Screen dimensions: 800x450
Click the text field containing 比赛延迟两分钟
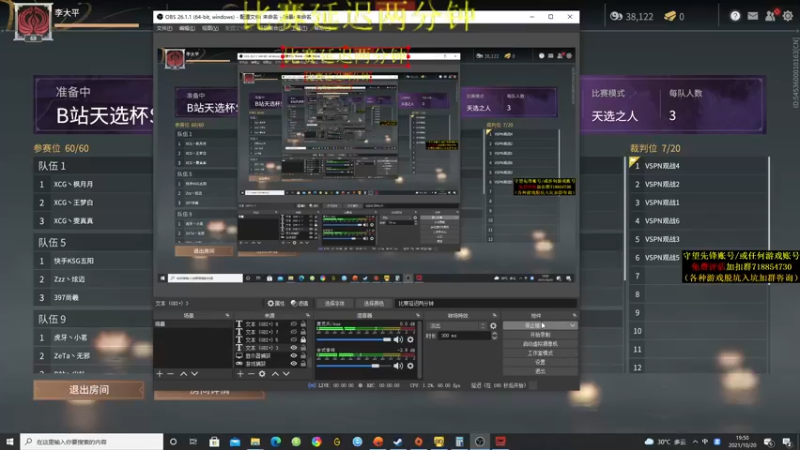click(485, 303)
